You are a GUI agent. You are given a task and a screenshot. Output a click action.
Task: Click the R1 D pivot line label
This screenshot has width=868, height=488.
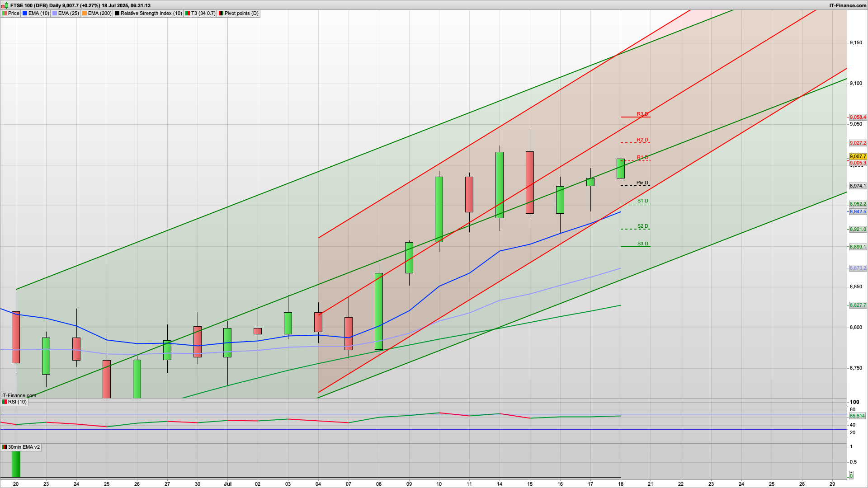[x=642, y=157]
